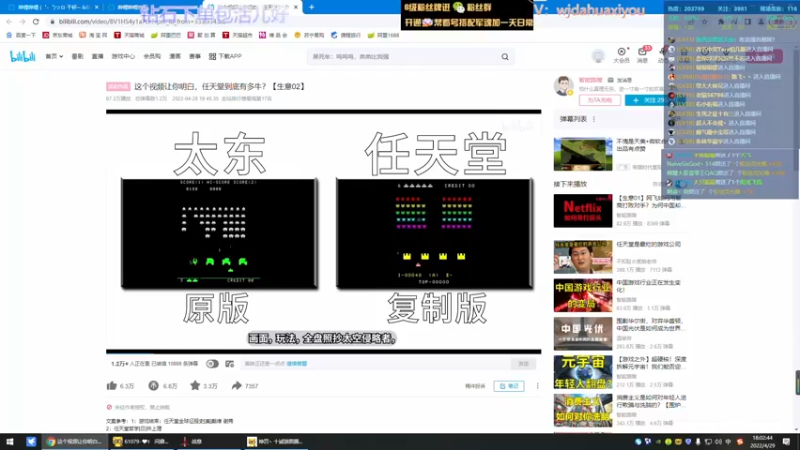Open the 消息 messages icon
This screenshot has height=450, width=800.
tap(642, 55)
